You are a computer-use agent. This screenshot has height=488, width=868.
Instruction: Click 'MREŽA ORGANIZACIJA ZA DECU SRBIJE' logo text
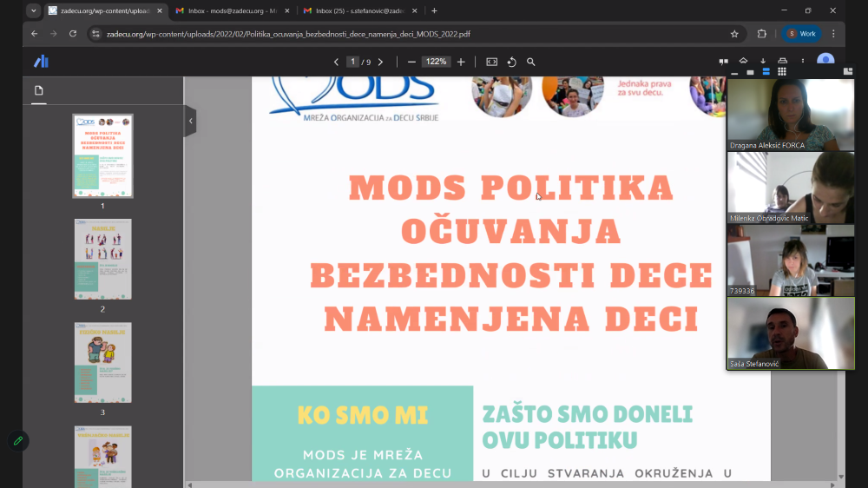[371, 117]
